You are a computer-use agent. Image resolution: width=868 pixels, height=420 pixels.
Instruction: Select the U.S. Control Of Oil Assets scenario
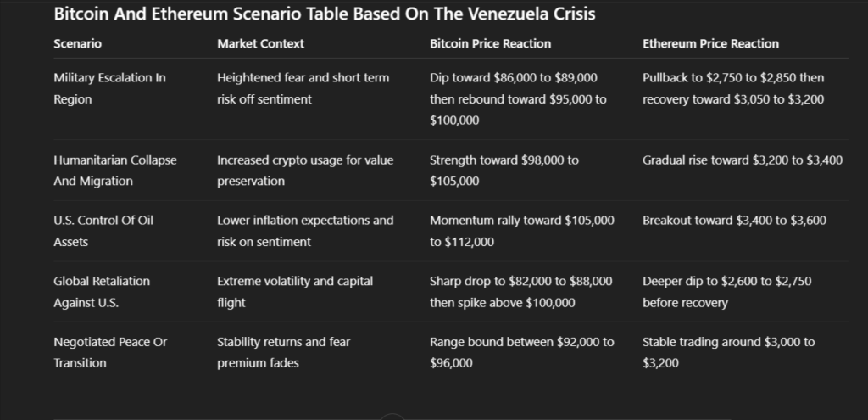[x=103, y=231]
